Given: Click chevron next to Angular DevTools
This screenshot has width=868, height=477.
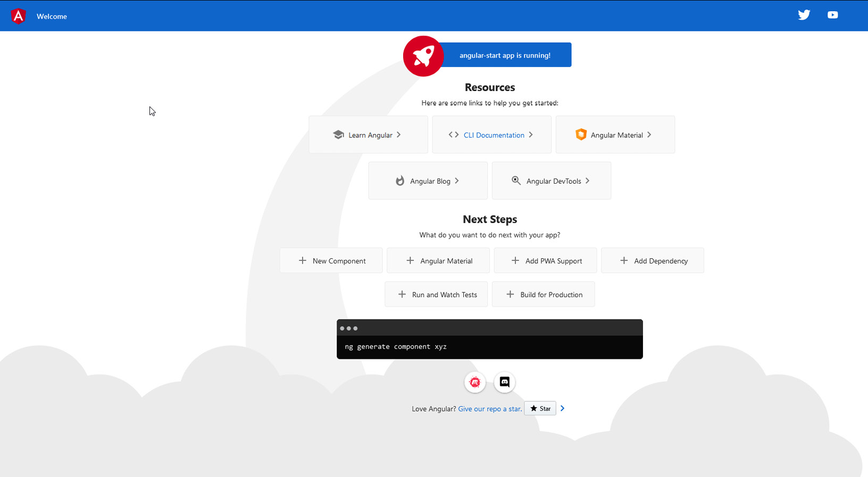Looking at the screenshot, I should pyautogui.click(x=588, y=180).
